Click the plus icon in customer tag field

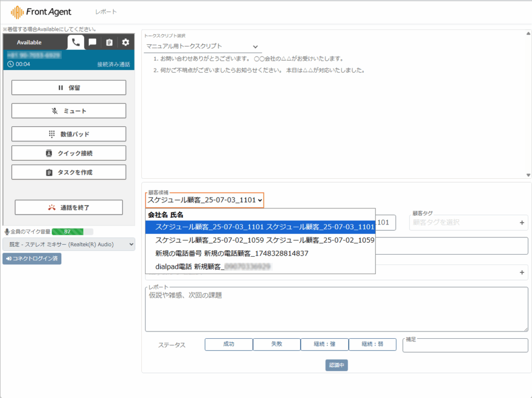522,222
